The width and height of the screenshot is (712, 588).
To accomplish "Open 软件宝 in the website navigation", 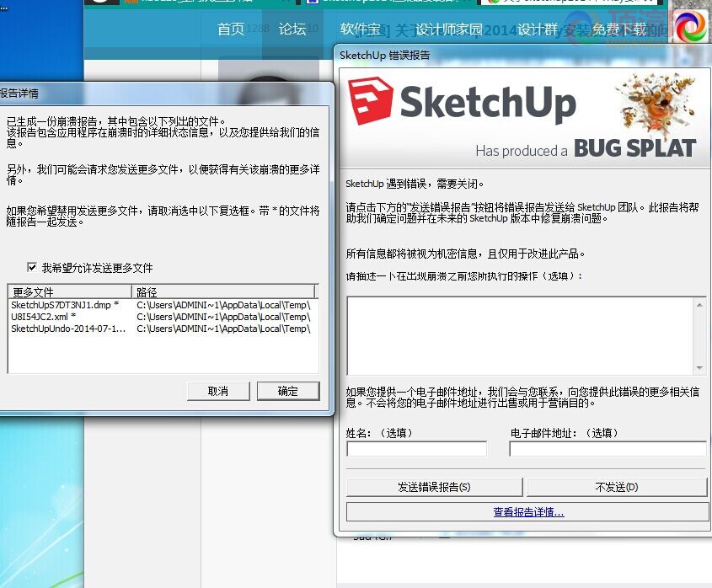I will pyautogui.click(x=361, y=29).
